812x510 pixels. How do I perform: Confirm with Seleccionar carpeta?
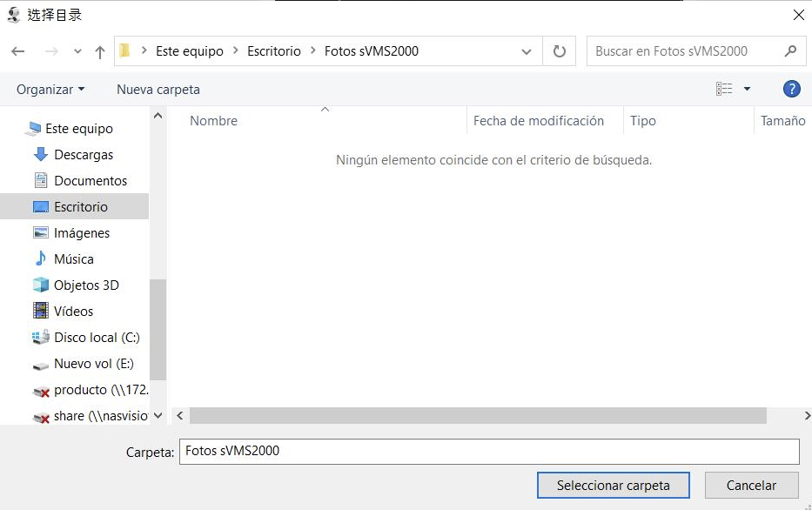(613, 485)
